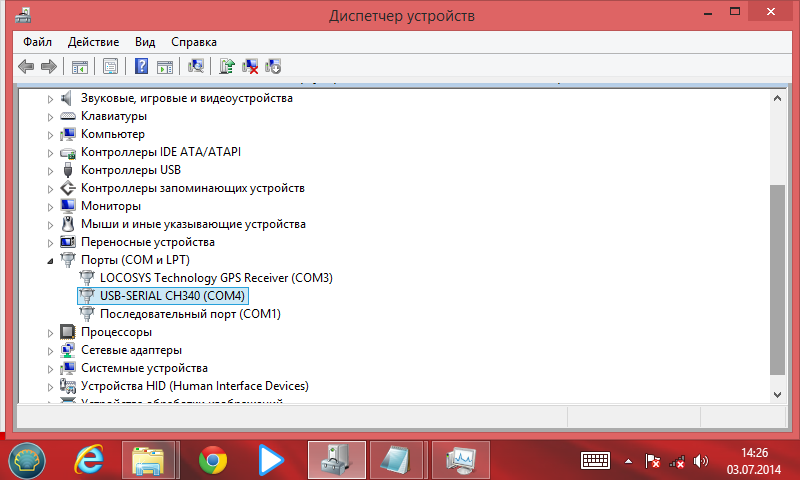Image resolution: width=800 pixels, height=480 pixels.
Task: Click the speaker icon for Звуковые устройства
Action: coord(67,98)
